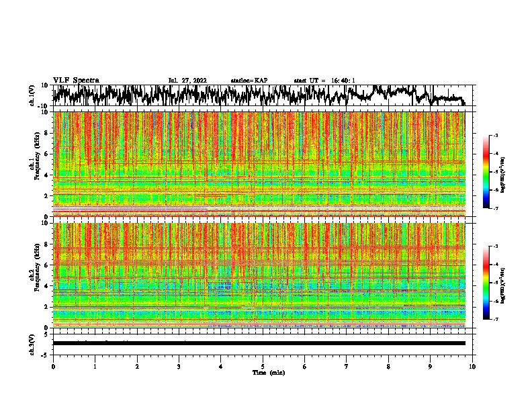This screenshot has width=532, height=411.
Task: Click time axis tick label "1"
Action: coord(95,367)
